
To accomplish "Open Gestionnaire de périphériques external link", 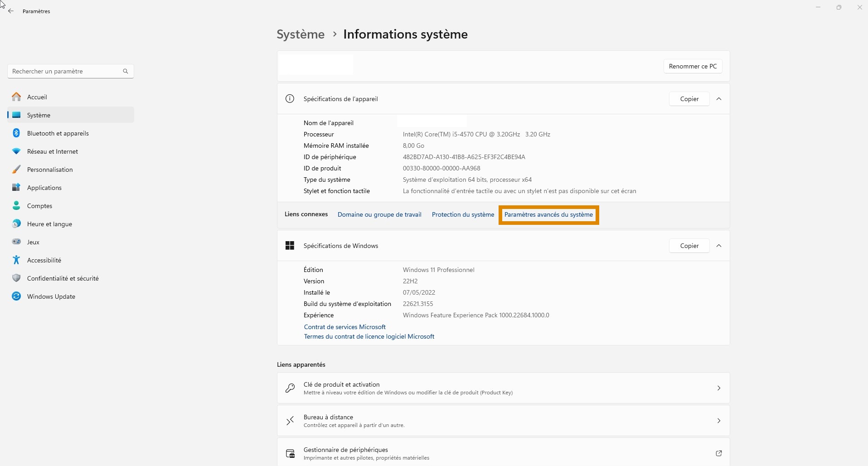I will (x=718, y=453).
